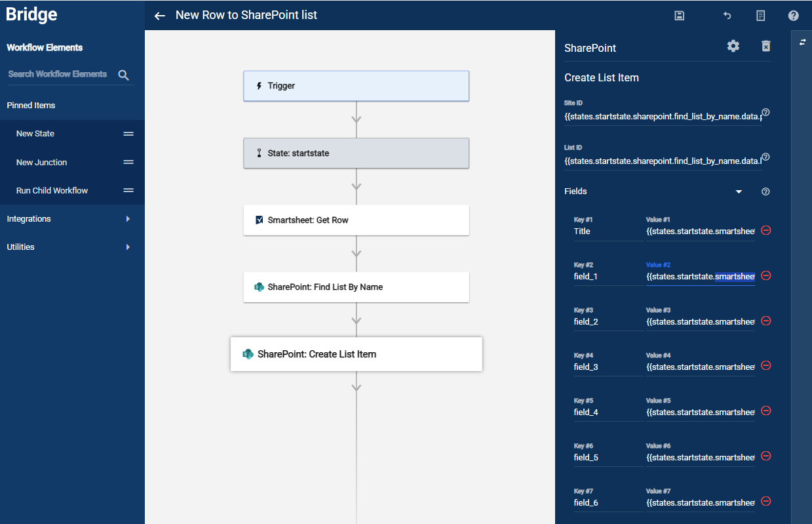
Task: Click the save workflow icon
Action: [x=680, y=16]
